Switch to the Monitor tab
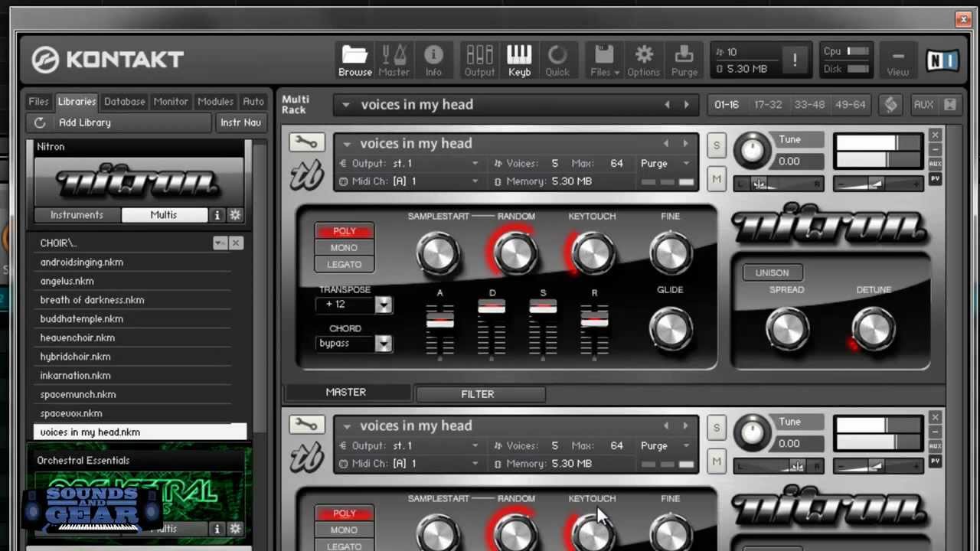Screen dimensions: 980x551 pos(171,101)
